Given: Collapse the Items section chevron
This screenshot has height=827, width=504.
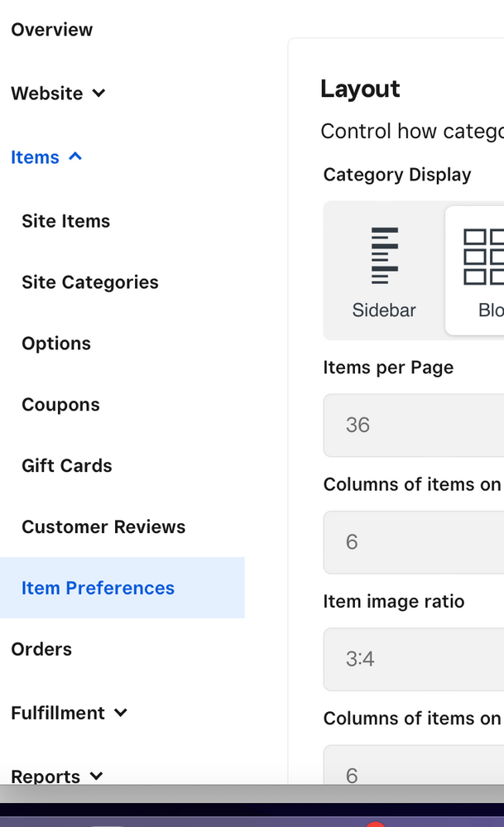Looking at the screenshot, I should (x=75, y=156).
